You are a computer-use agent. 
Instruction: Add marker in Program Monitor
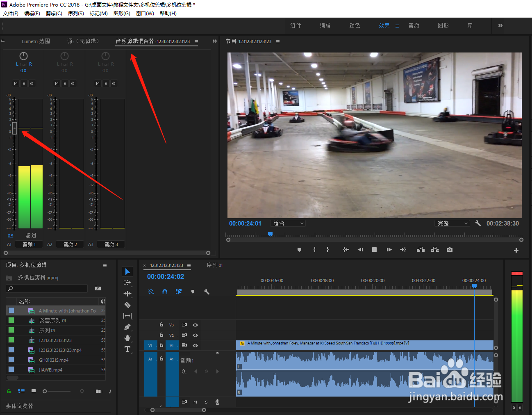299,250
